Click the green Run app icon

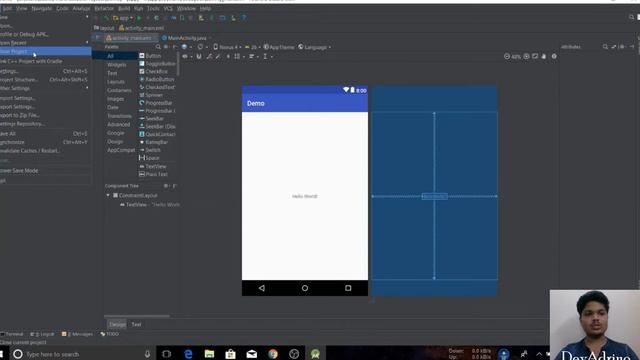139,18
